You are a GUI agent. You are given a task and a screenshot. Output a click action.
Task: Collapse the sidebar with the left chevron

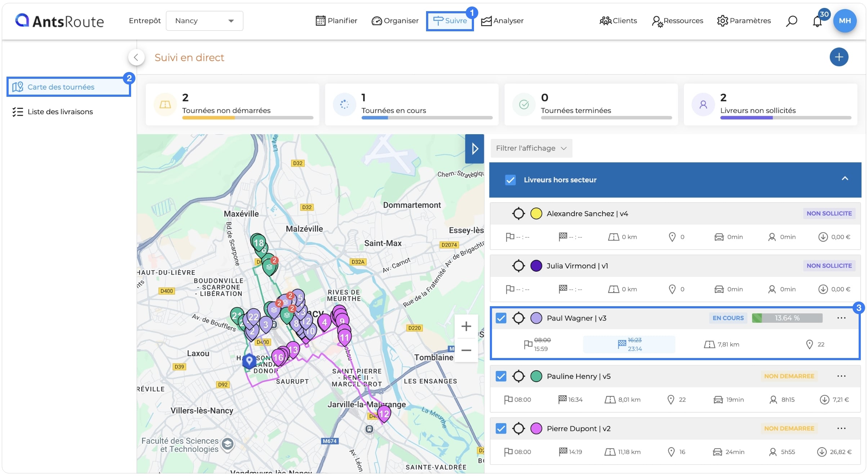coord(136,57)
